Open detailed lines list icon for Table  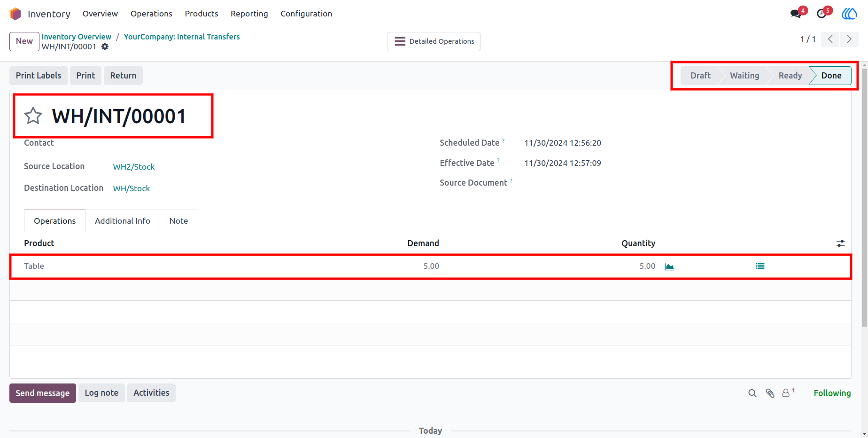click(760, 266)
